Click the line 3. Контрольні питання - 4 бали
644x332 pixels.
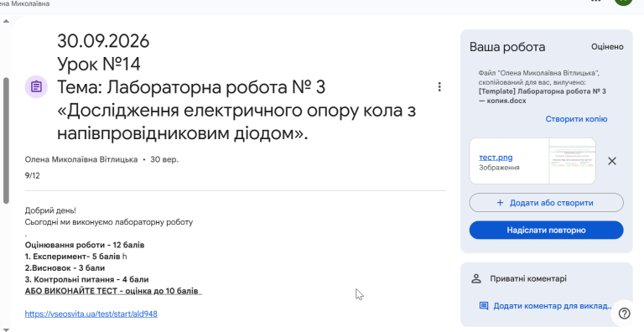(x=86, y=279)
